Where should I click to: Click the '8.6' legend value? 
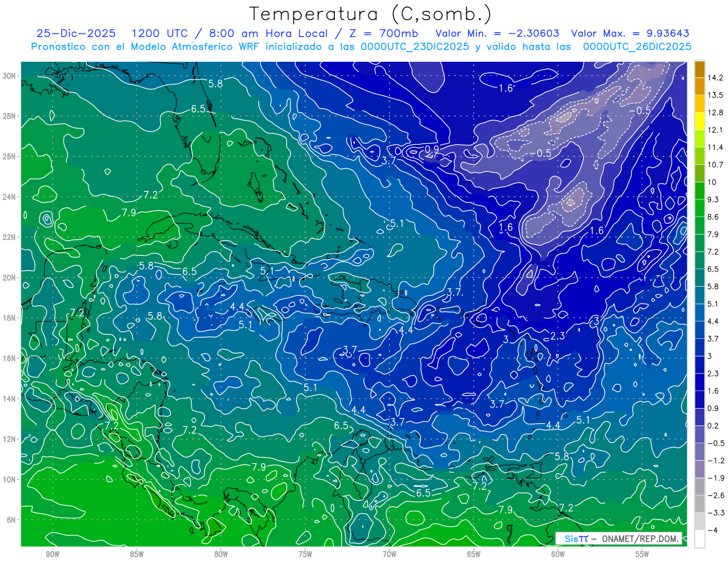713,216
